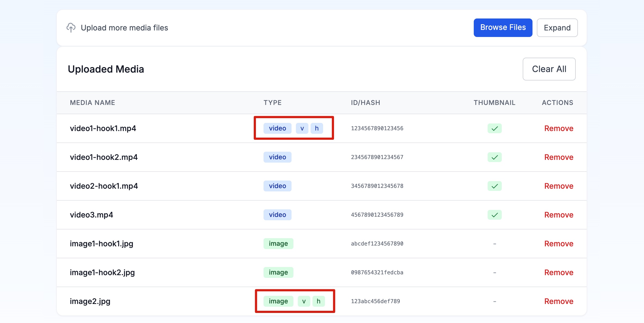Image resolution: width=644 pixels, height=323 pixels.
Task: Click the 'v' tag on image2.jpg
Action: [304, 301]
